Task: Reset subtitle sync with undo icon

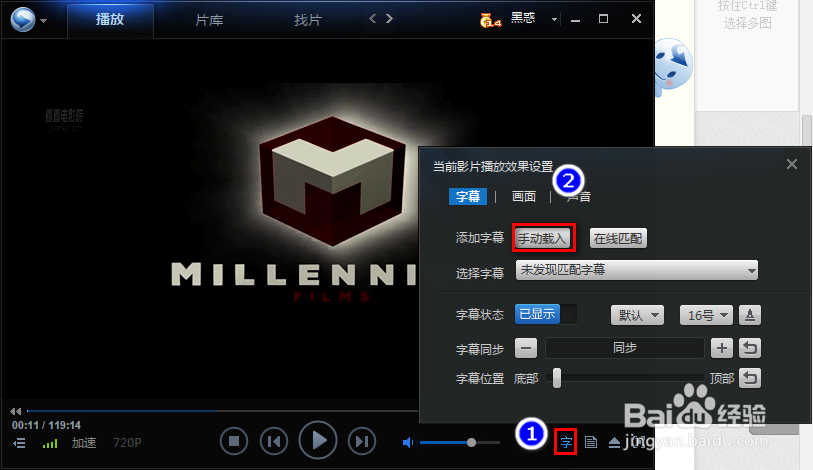Action: [750, 348]
